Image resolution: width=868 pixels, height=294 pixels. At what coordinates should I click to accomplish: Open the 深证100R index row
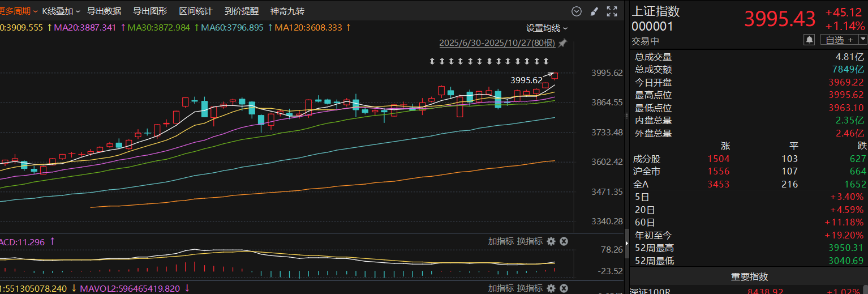pos(749,291)
